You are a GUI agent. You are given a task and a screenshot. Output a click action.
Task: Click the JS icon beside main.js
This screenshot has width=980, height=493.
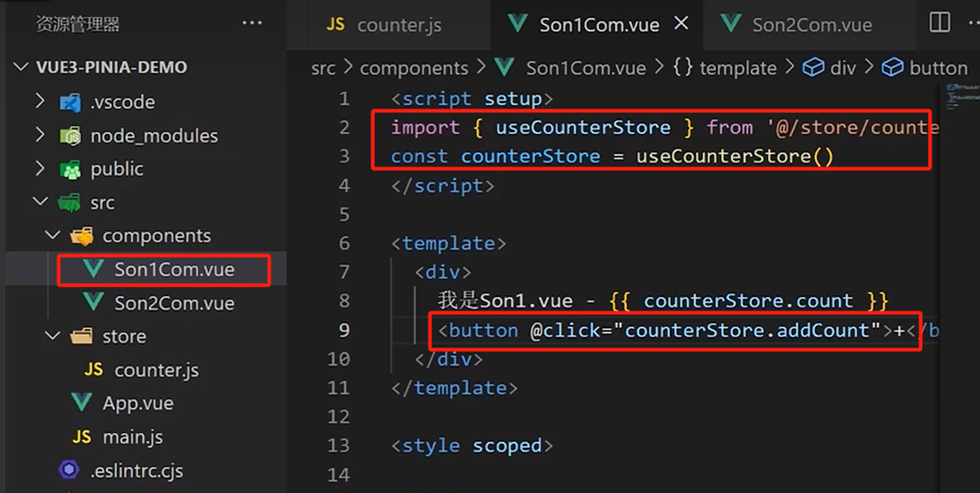click(x=82, y=437)
